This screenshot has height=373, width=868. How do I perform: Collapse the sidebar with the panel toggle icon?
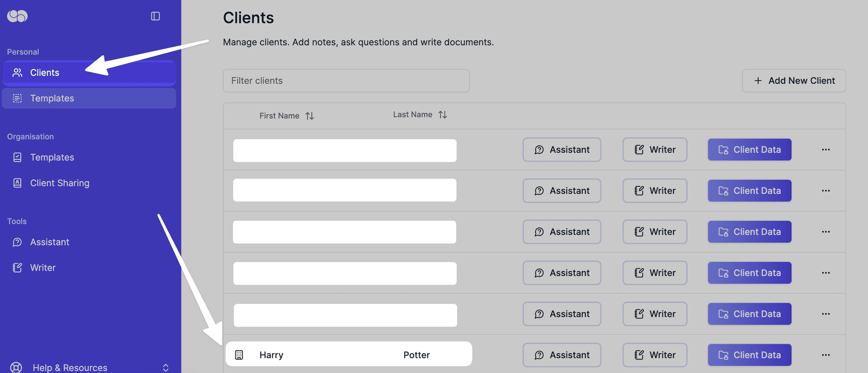(x=156, y=16)
